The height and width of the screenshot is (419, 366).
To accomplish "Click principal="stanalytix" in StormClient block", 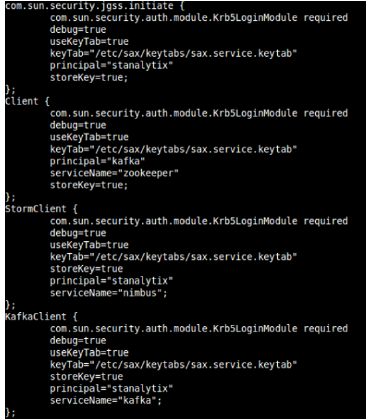I will [x=112, y=281].
